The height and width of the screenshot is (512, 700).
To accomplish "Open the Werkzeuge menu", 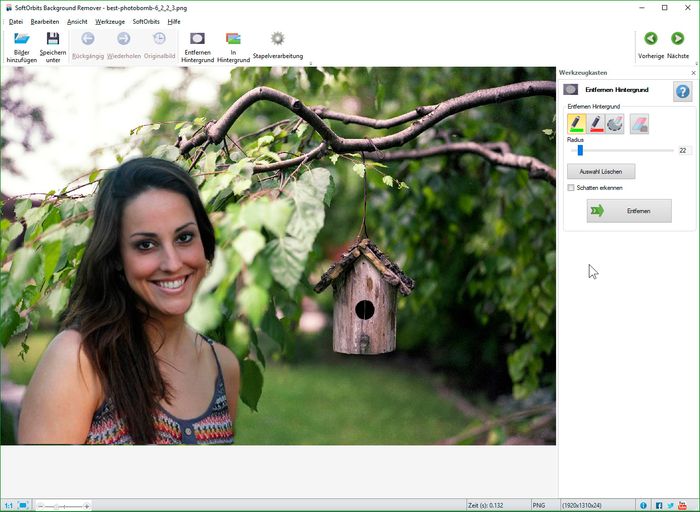I will (x=110, y=21).
